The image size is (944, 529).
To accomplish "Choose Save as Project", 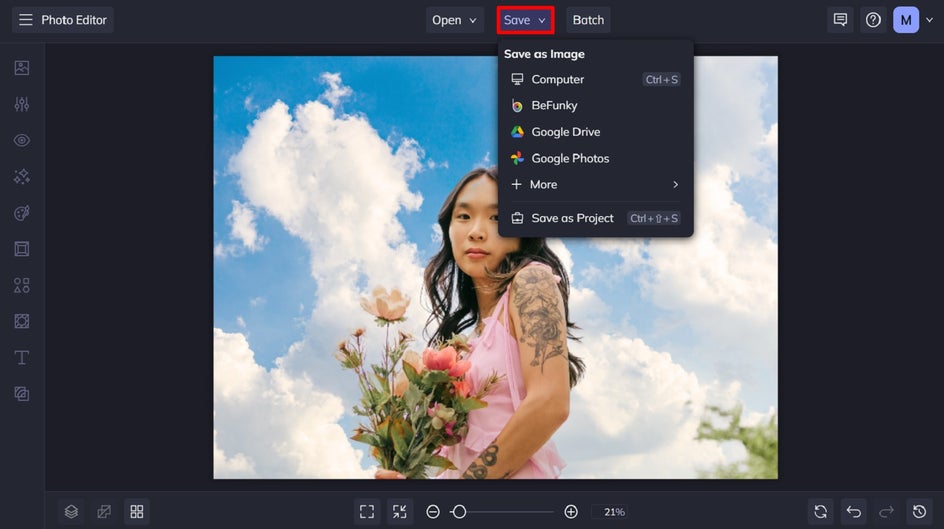I will 595,218.
